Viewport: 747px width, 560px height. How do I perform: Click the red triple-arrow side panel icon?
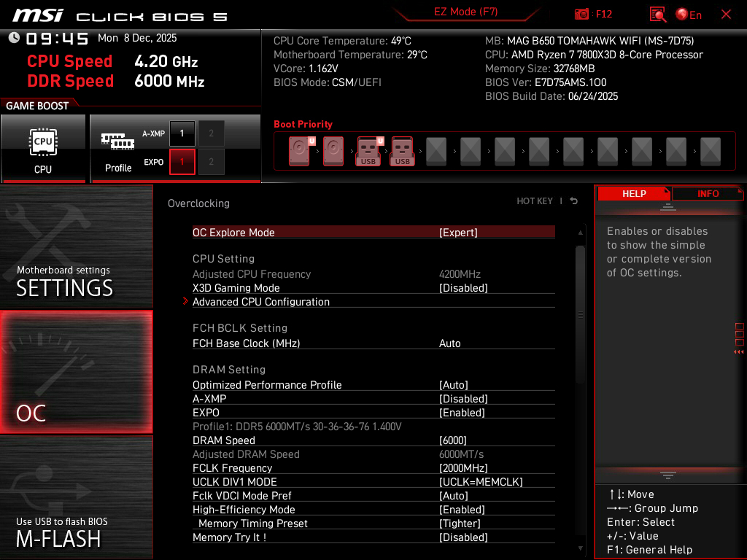(x=738, y=352)
